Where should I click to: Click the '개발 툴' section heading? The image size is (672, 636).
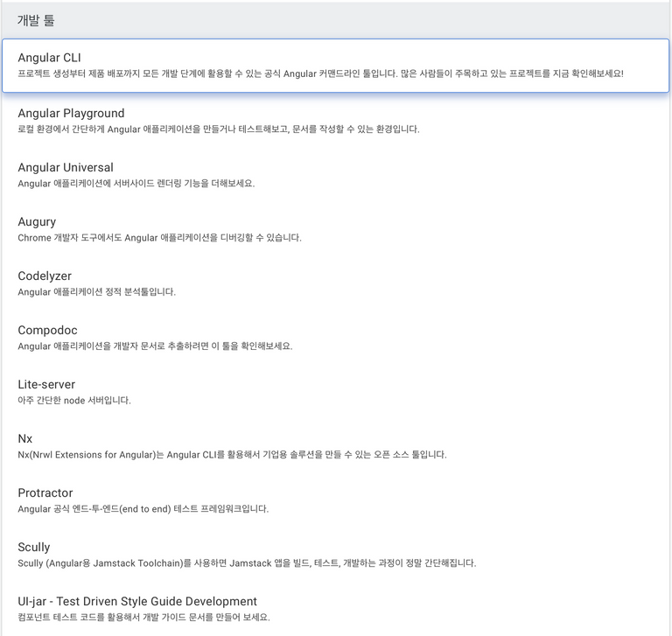(x=36, y=20)
